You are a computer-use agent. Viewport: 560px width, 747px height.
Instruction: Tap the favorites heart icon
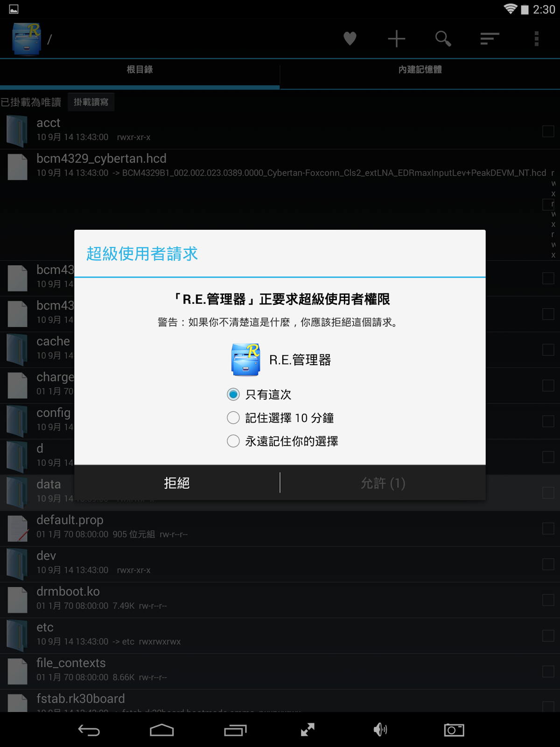[350, 38]
